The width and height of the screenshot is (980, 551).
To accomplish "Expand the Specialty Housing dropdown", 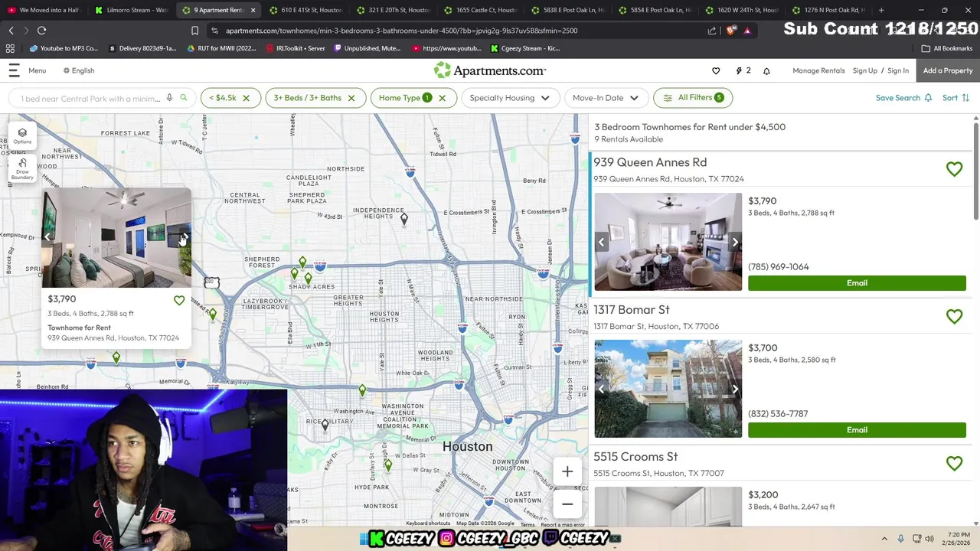I will 510,98.
